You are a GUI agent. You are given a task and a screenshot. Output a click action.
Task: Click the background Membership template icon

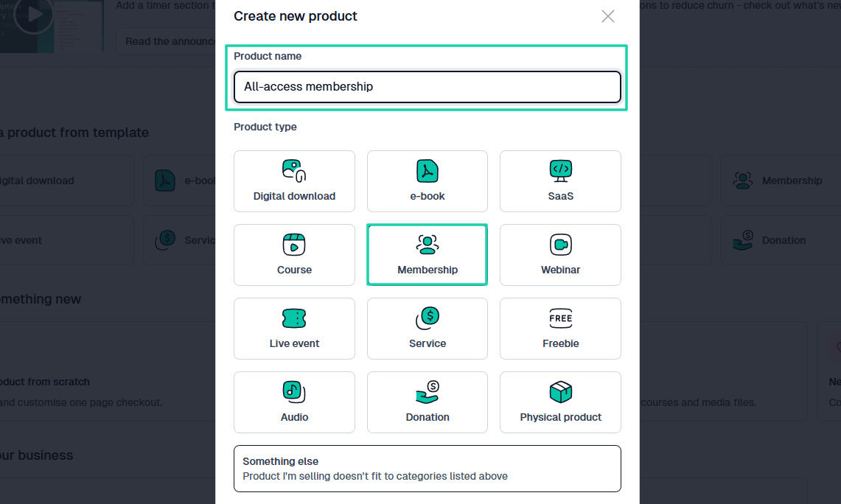pyautogui.click(x=743, y=181)
